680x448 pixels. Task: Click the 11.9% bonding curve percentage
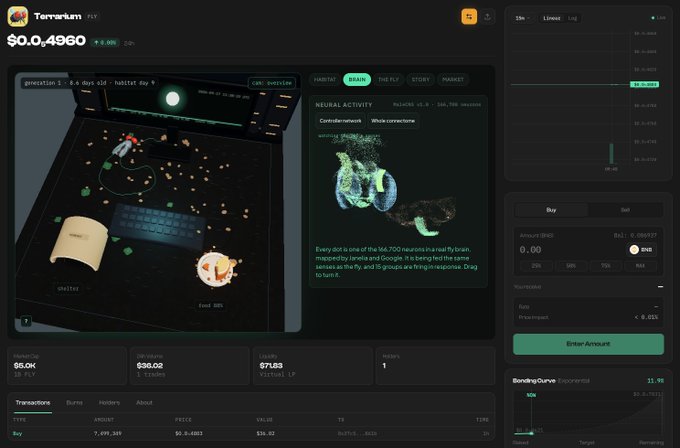pyautogui.click(x=655, y=380)
